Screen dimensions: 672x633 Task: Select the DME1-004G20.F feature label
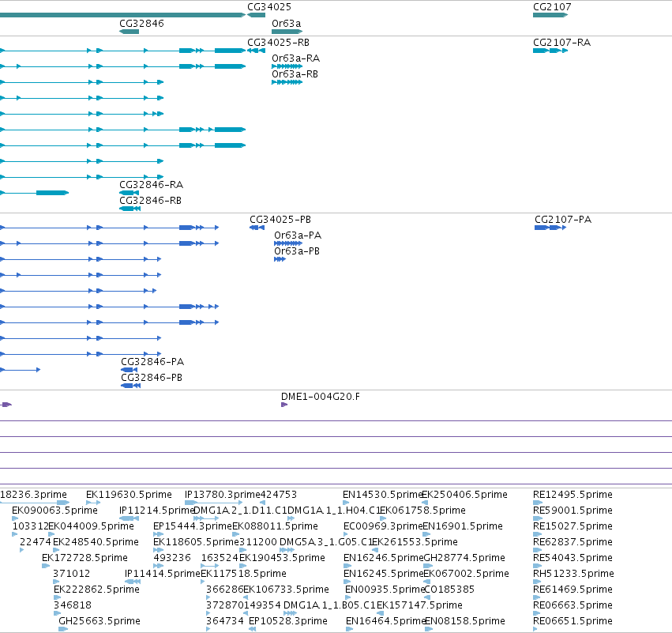(321, 397)
